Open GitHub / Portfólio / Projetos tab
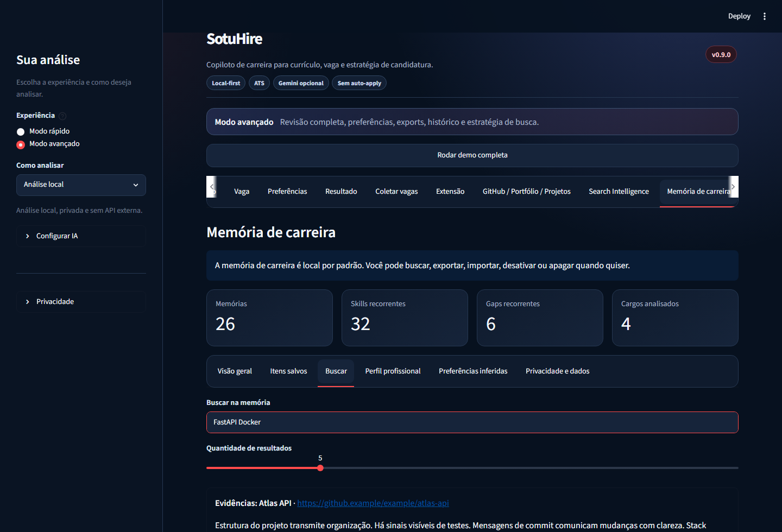Screen dimensions: 782x532 click(527, 192)
